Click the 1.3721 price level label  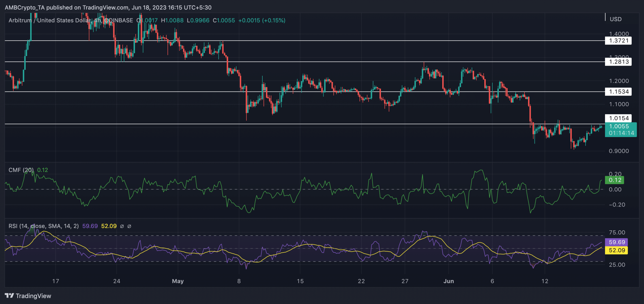coord(618,40)
